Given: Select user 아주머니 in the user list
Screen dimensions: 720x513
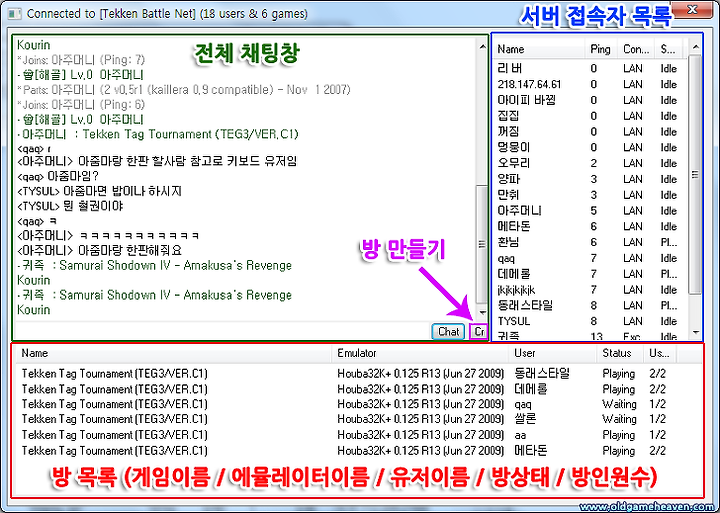Looking at the screenshot, I should pyautogui.click(x=591, y=211).
